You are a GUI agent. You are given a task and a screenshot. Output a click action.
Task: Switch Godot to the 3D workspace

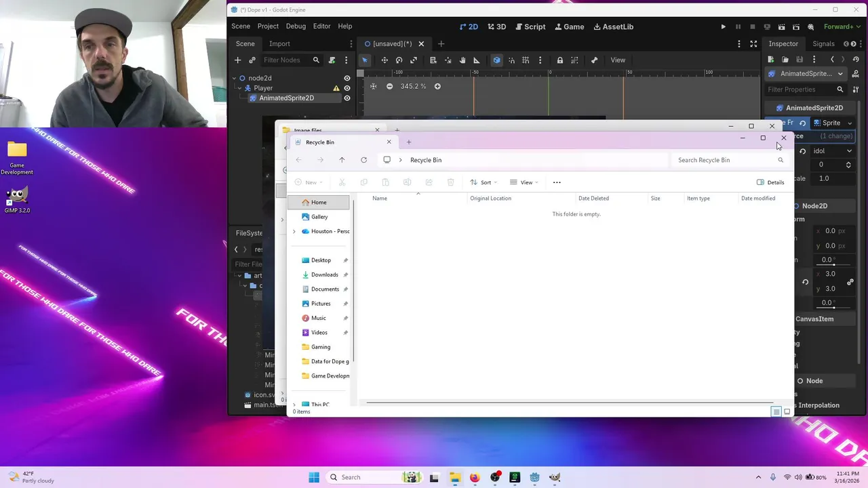(497, 26)
